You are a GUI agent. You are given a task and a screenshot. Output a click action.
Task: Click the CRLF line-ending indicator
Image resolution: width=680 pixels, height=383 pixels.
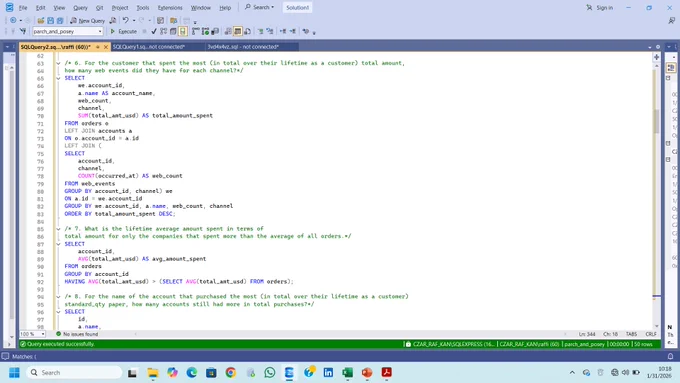click(651, 334)
